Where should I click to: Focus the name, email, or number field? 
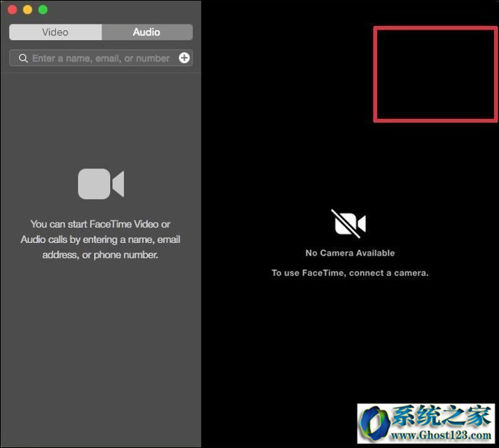point(101,58)
